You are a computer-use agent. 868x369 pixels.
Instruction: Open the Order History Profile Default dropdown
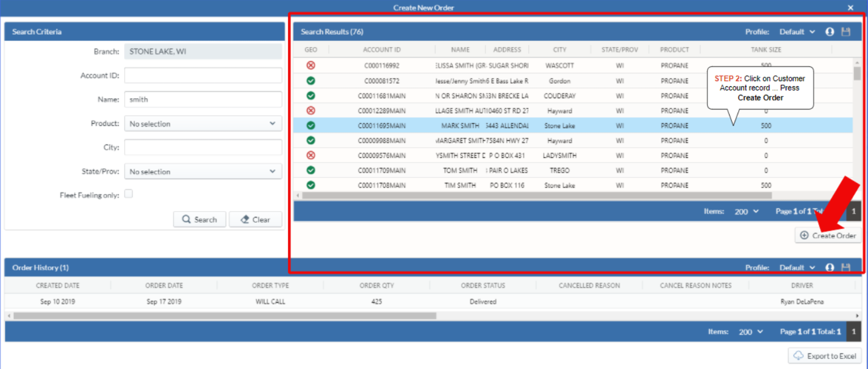click(x=797, y=267)
